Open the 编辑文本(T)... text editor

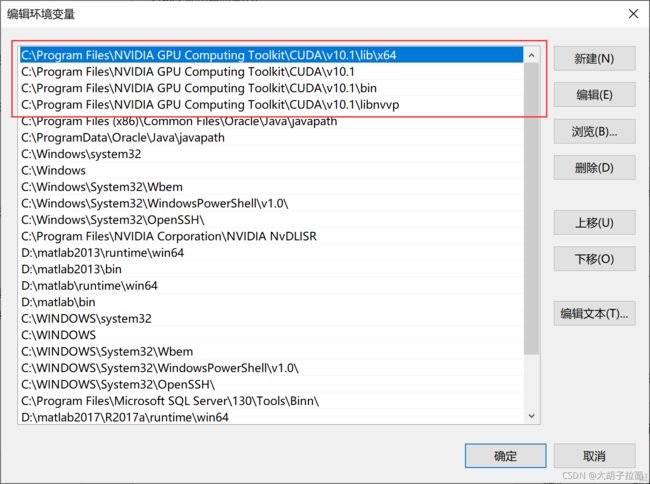pyautogui.click(x=594, y=313)
